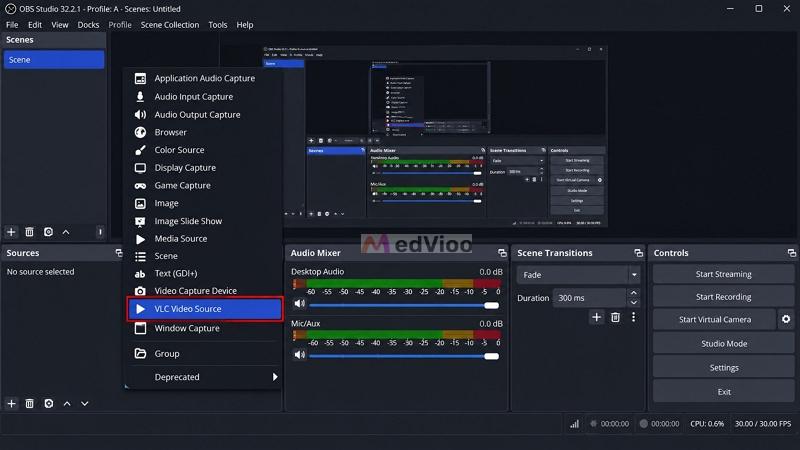
Task: Click the ab icon for Text (GDI+)
Action: [x=140, y=274]
